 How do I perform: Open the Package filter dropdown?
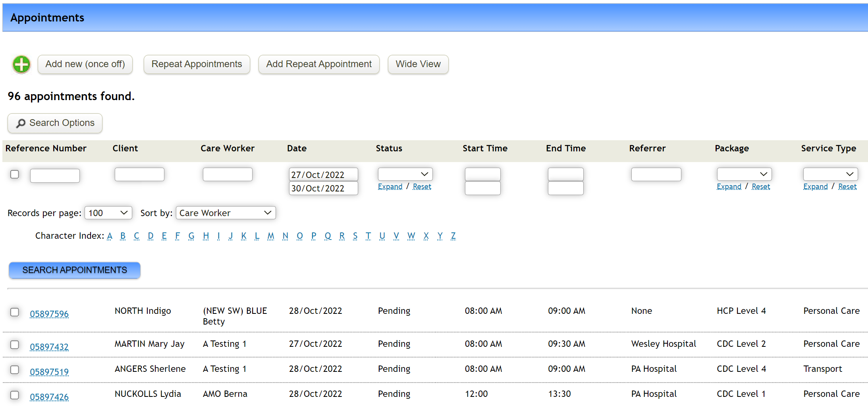744,174
